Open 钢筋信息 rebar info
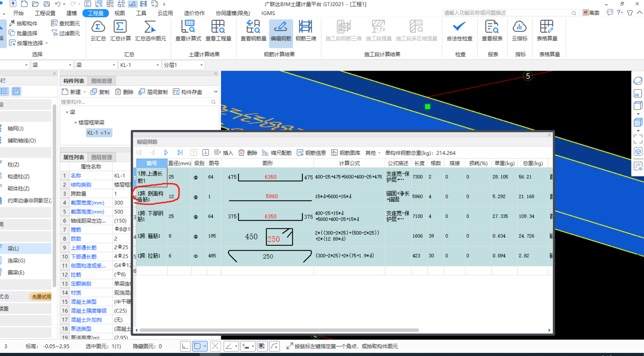This screenshot has height=356, width=644. coord(311,153)
